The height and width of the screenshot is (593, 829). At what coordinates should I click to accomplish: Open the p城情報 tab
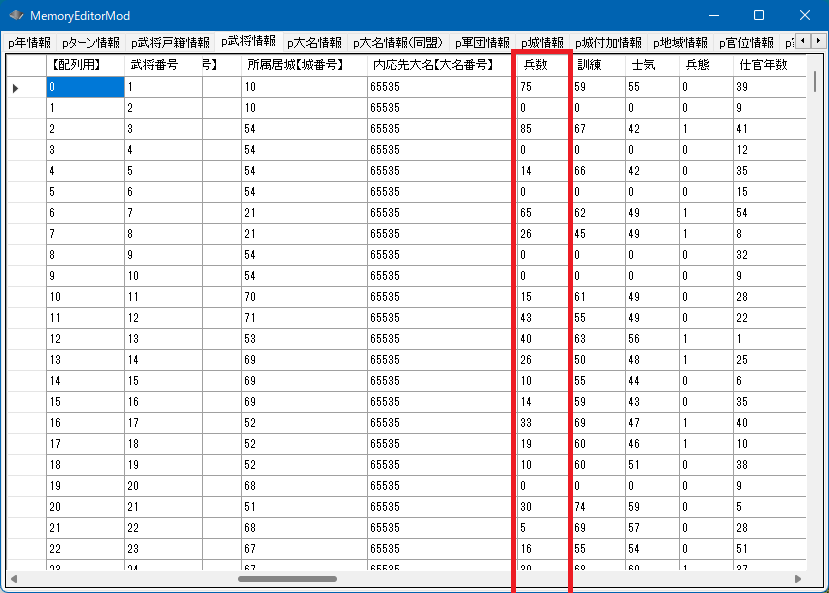tap(542, 43)
